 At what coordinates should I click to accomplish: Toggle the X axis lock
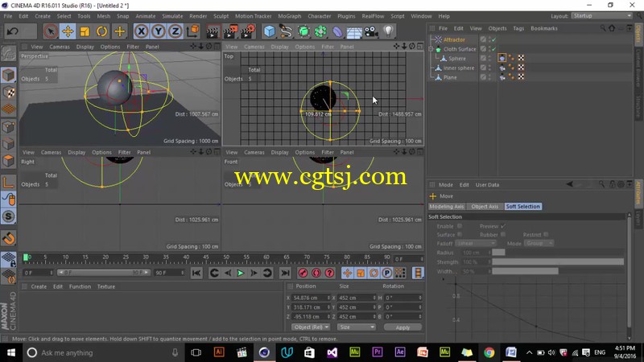coord(142,31)
